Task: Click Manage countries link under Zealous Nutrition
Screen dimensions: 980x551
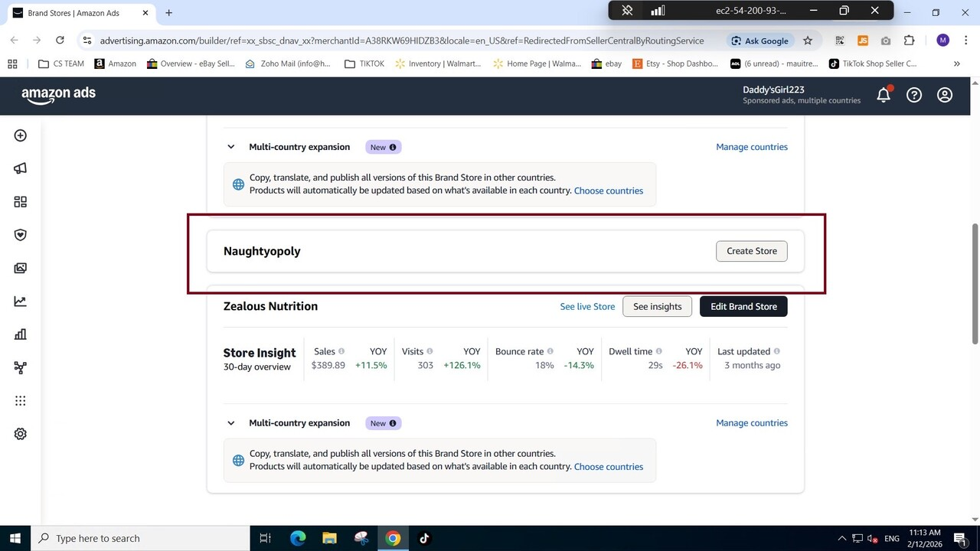Action: [x=752, y=423]
